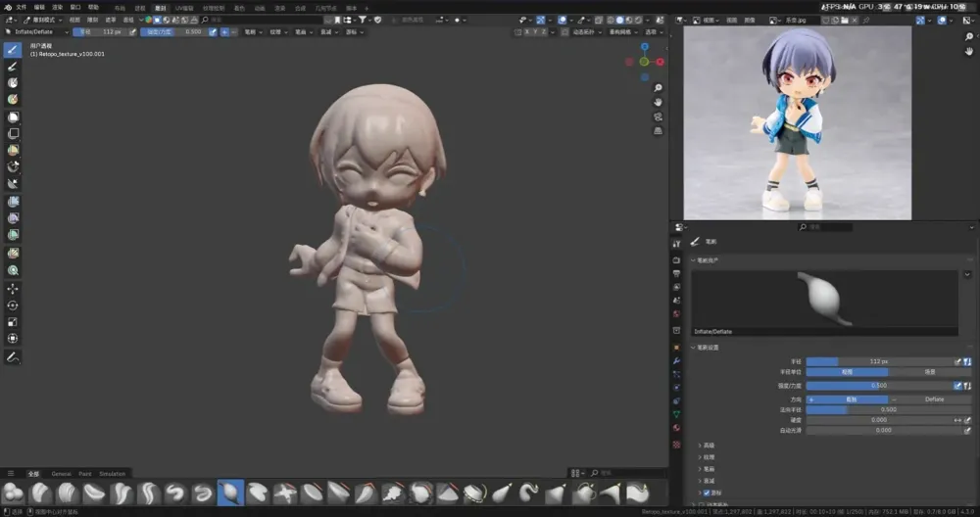Open the 文件 (File) menu

tap(22, 7)
